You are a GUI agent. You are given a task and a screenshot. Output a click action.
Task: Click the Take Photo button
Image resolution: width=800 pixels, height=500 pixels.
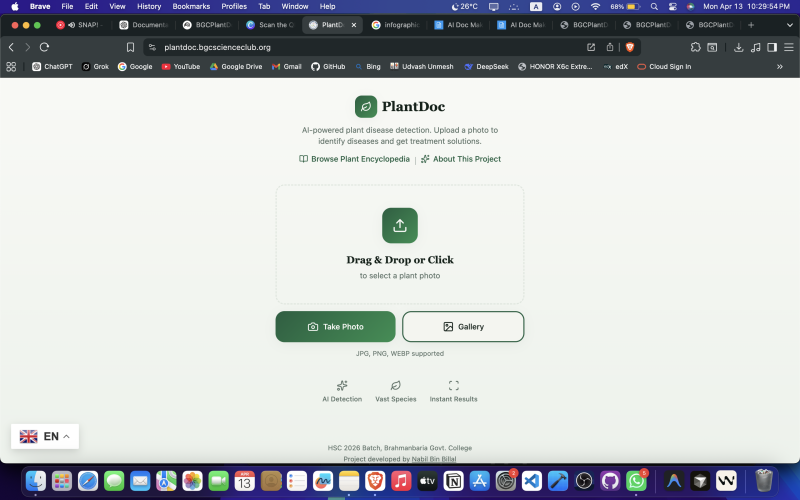pos(335,327)
